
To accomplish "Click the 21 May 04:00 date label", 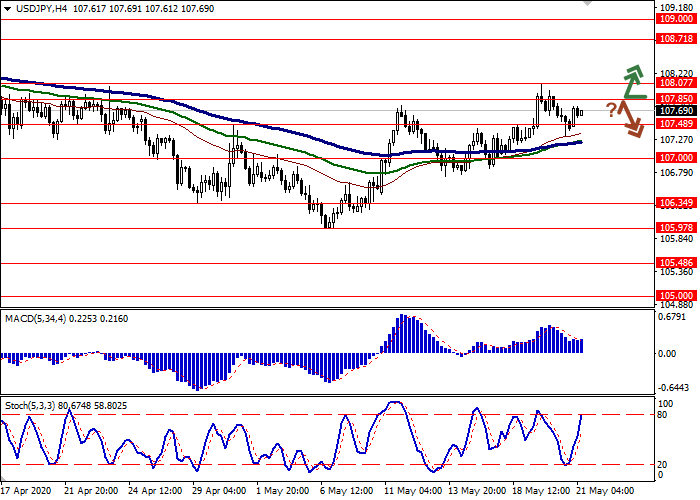I will point(602,491).
